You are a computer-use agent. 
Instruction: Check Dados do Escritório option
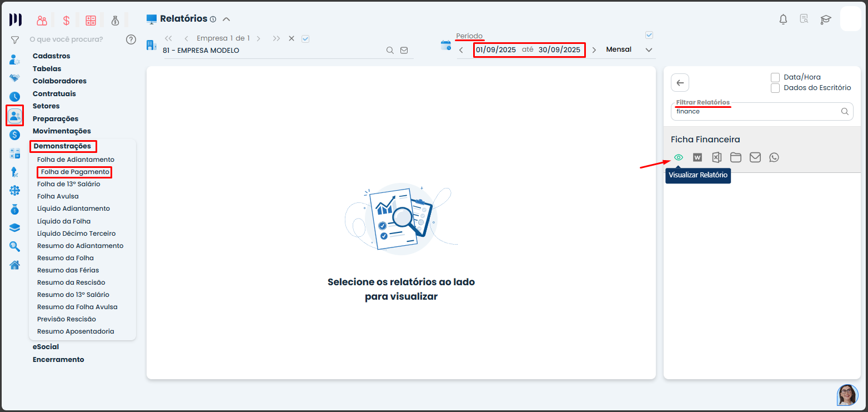tap(775, 88)
